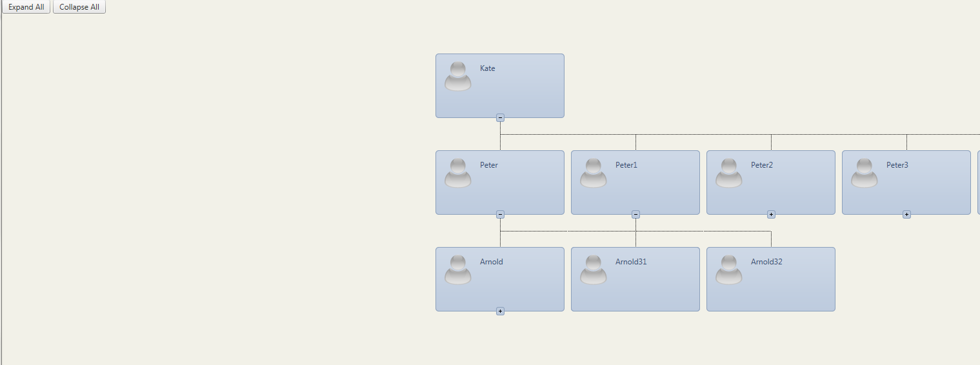This screenshot has width=980, height=365.
Task: Click the Peter3 name label
Action: tap(897, 165)
